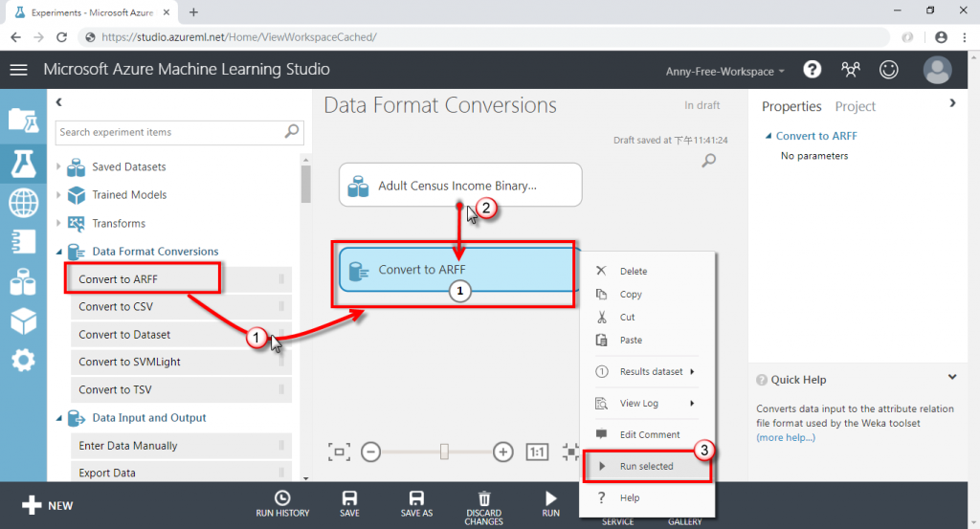980x529 pixels.
Task: Open the community people icon
Action: pyautogui.click(x=851, y=69)
